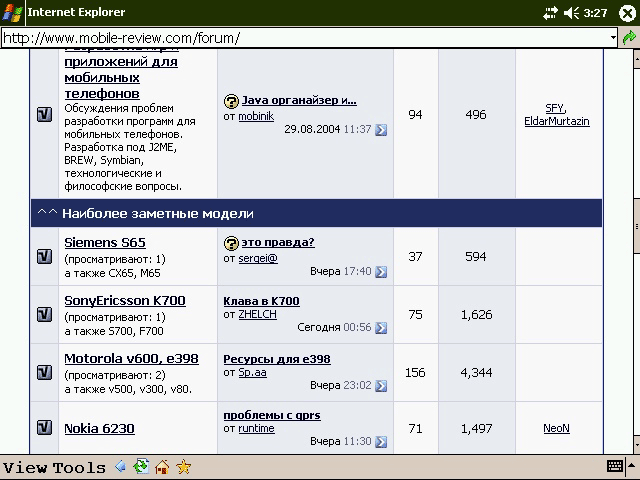Check the connectivity arrows icon
The width and height of the screenshot is (640, 480).
(x=550, y=13)
